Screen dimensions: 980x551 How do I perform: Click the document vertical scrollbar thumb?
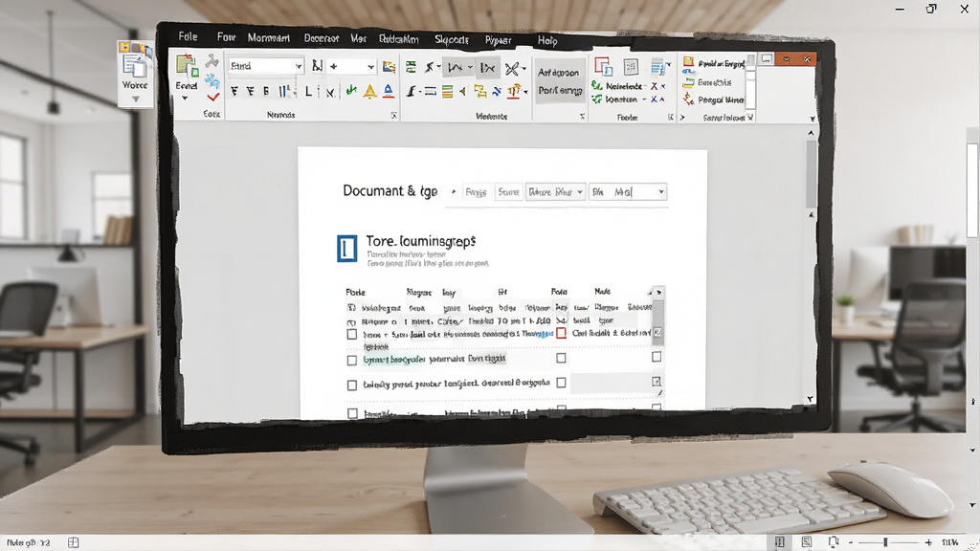[x=812, y=174]
